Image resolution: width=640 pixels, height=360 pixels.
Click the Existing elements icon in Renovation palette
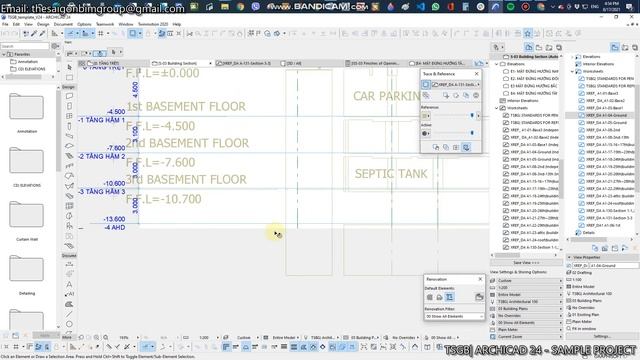429,297
